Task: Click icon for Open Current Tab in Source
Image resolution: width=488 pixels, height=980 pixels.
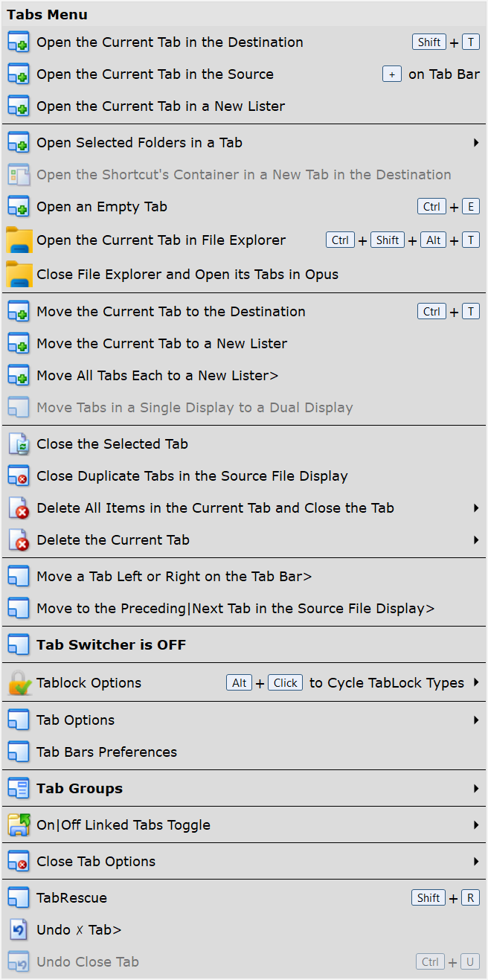Action: pyautogui.click(x=18, y=74)
